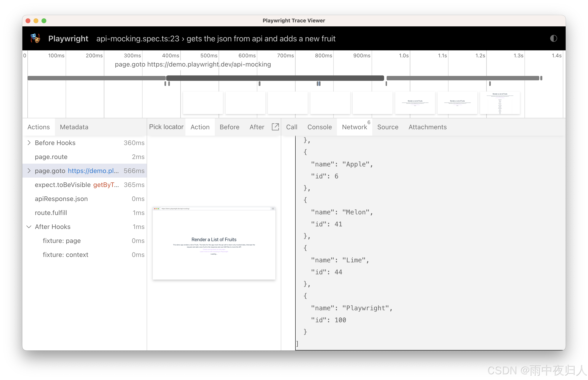Click the page snapshot preview

pos(214,243)
